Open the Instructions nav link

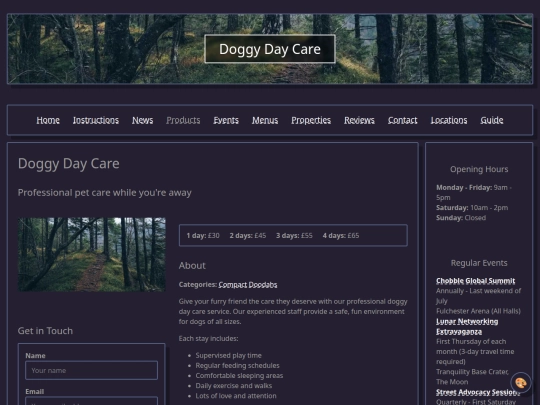(96, 120)
